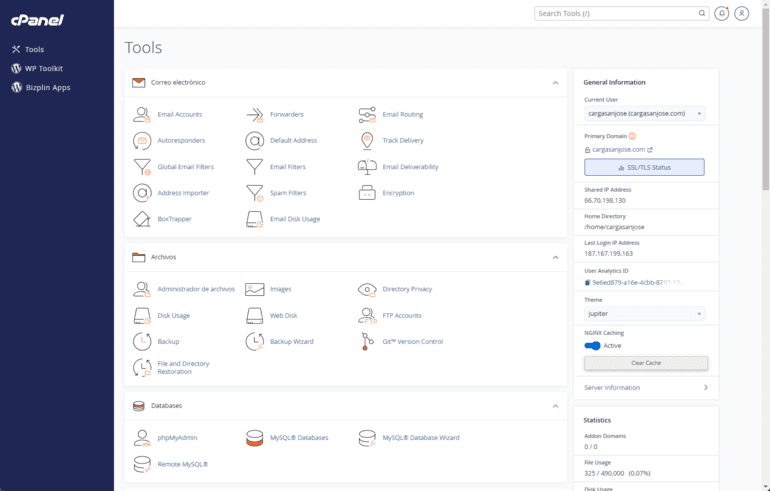Image resolution: width=770 pixels, height=491 pixels.
Task: Click the Forwarders icon
Action: point(255,115)
